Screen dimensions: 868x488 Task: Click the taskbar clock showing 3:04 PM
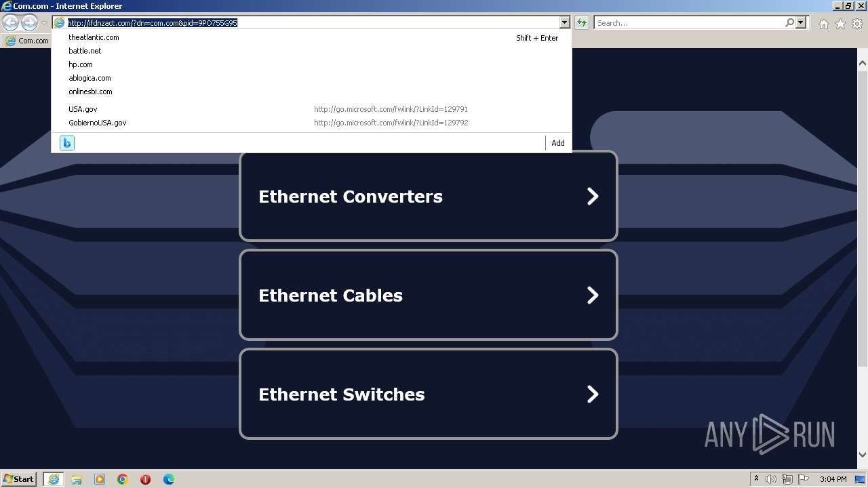click(x=833, y=479)
